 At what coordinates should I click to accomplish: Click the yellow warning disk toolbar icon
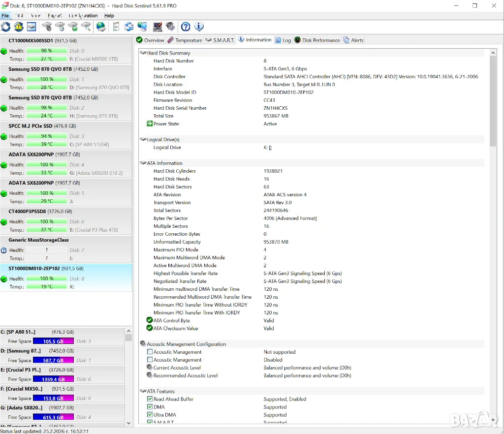point(19,27)
